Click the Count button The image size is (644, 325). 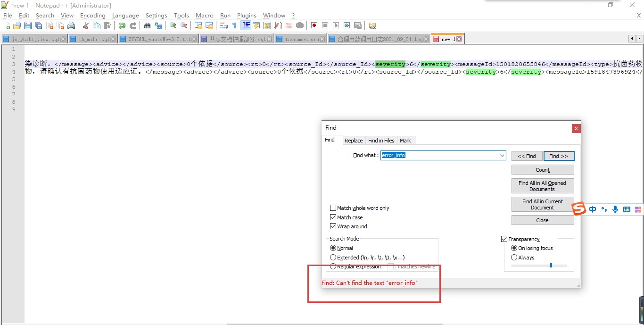coord(543,170)
